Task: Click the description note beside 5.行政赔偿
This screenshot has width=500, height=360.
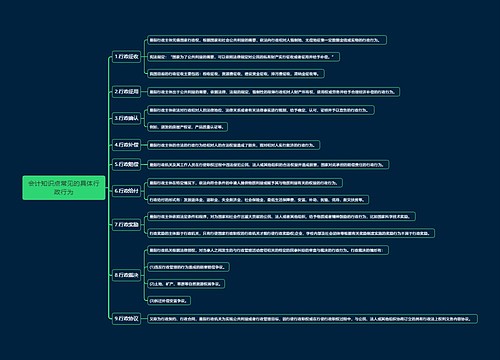Action: [x=268, y=164]
